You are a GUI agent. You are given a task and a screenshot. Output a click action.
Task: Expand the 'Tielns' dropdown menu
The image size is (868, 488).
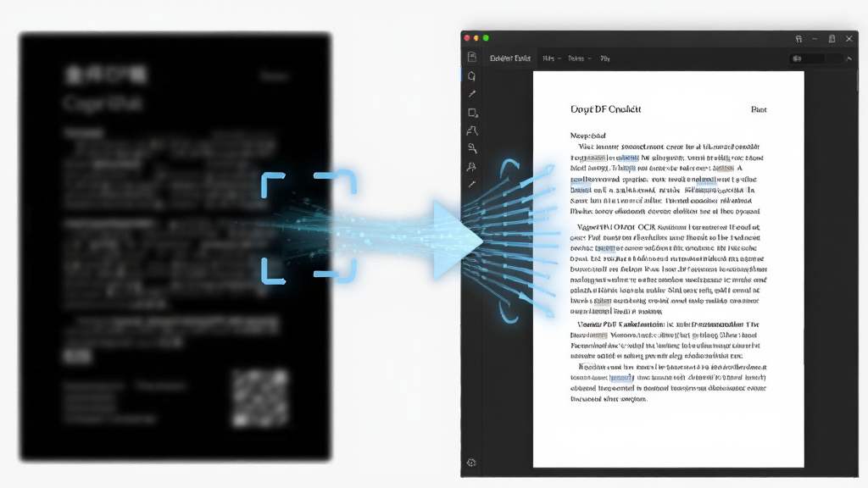click(x=580, y=58)
